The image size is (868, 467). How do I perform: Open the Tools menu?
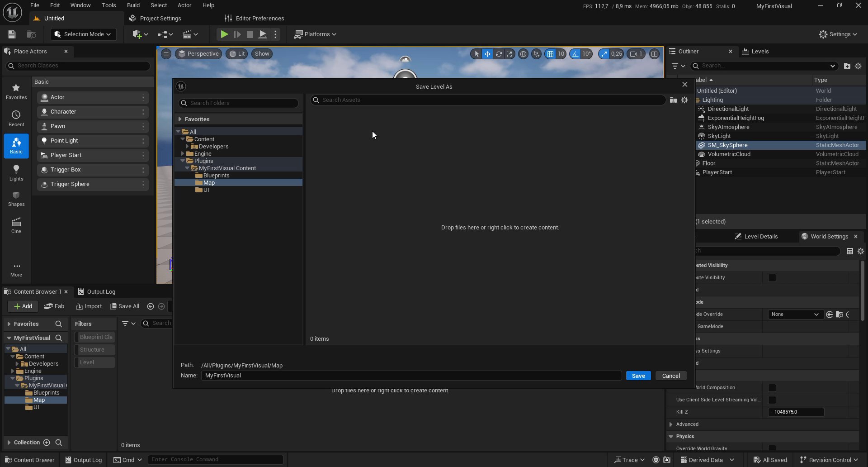pyautogui.click(x=108, y=5)
